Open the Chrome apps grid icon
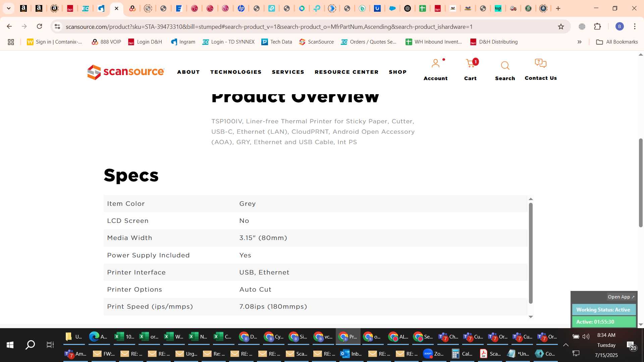Image resolution: width=644 pixels, height=362 pixels. pyautogui.click(x=11, y=42)
